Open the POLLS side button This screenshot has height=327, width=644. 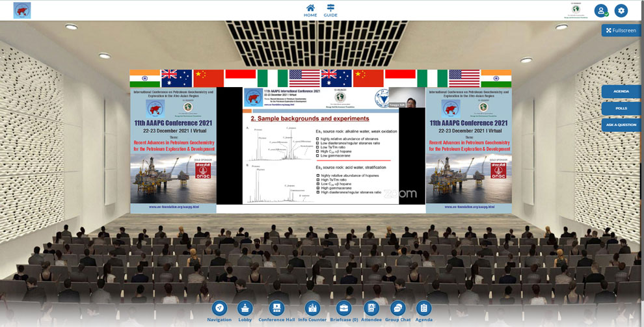[621, 109]
